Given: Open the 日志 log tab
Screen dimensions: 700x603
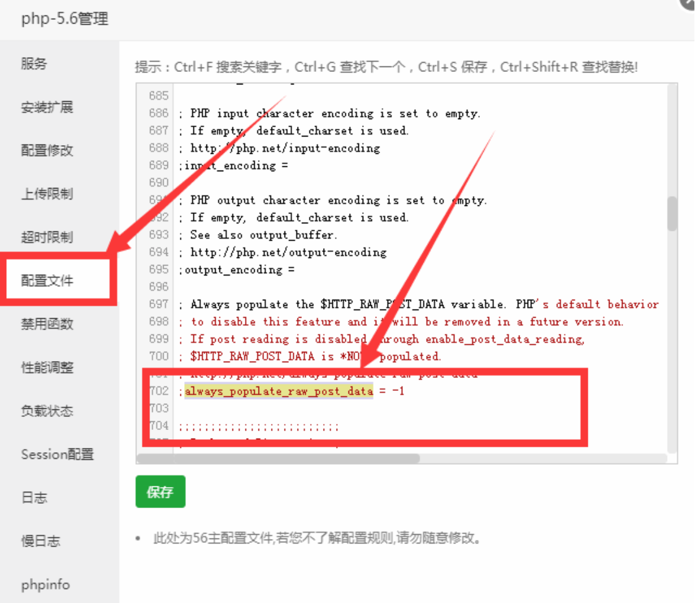Looking at the screenshot, I should click(34, 498).
